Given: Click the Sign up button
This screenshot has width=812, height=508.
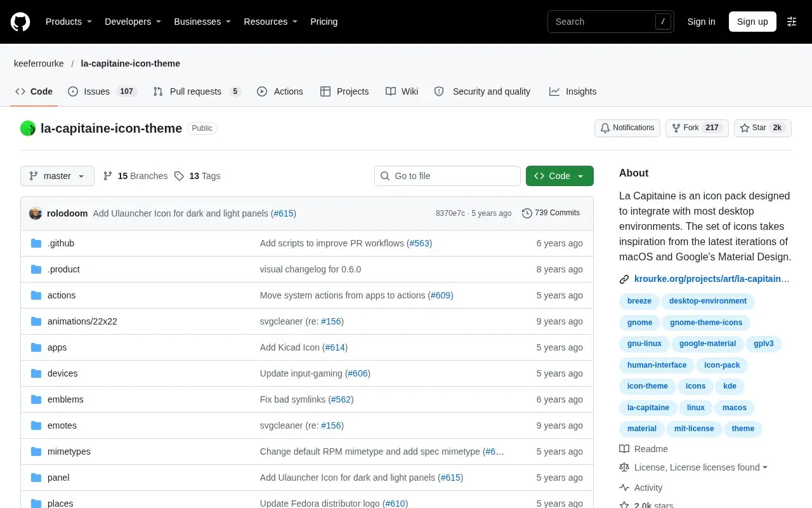Looking at the screenshot, I should [x=752, y=22].
